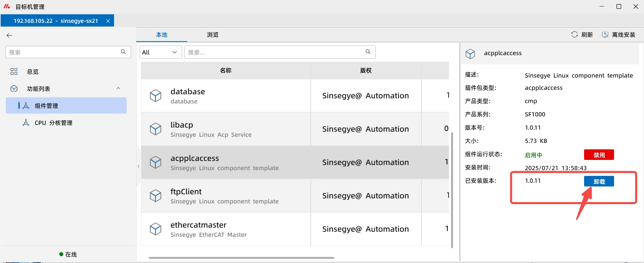Collapse the 功能列表 section chevron

click(118, 88)
